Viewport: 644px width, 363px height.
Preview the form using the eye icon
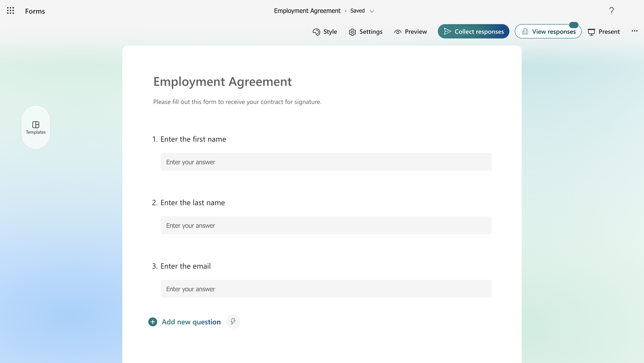[398, 32]
